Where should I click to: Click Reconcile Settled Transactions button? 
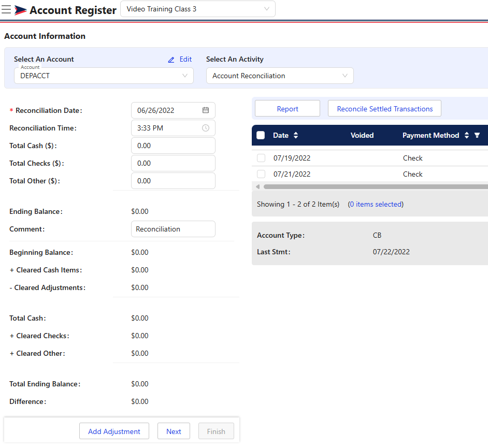point(384,109)
